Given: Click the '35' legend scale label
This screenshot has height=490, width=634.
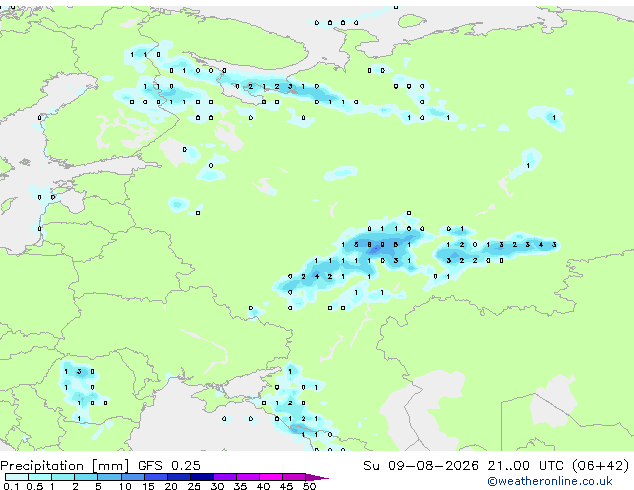Looking at the screenshot, I should (240, 486).
